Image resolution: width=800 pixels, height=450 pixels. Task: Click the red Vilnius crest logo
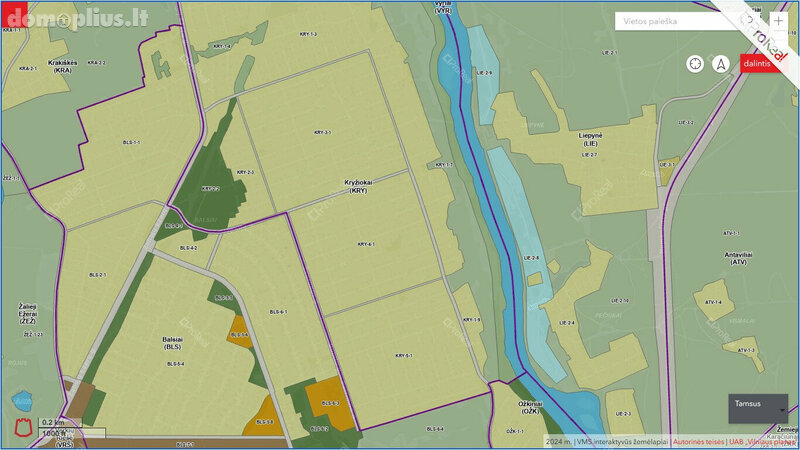click(x=23, y=428)
